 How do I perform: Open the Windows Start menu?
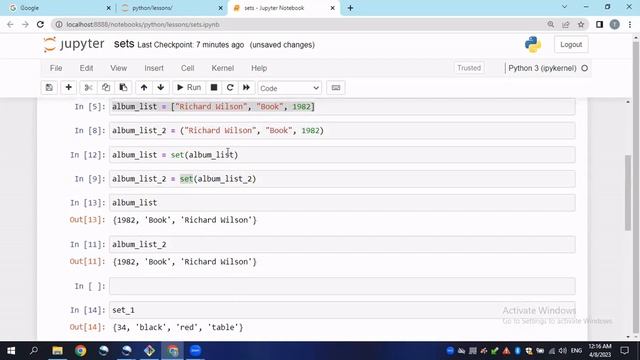coord(11,351)
